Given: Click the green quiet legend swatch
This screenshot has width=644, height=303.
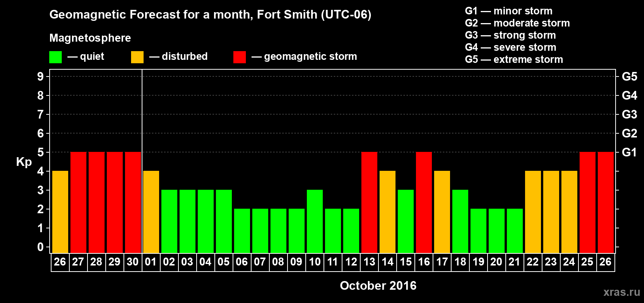Looking at the screenshot, I should coord(55,57).
